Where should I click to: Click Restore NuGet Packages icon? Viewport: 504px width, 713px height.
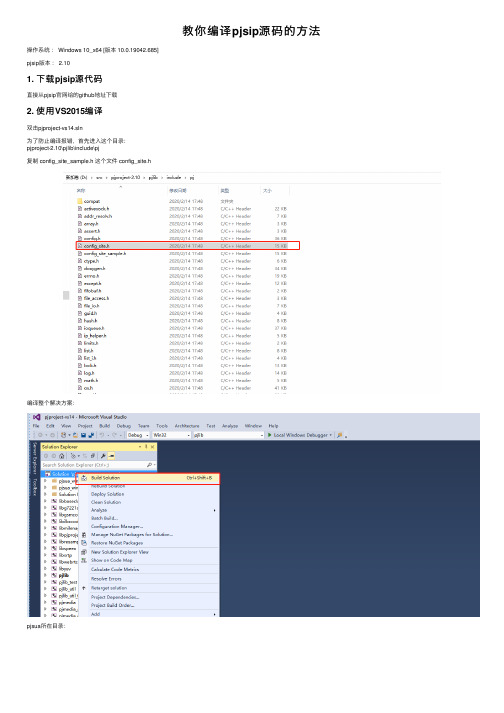tap(84, 543)
